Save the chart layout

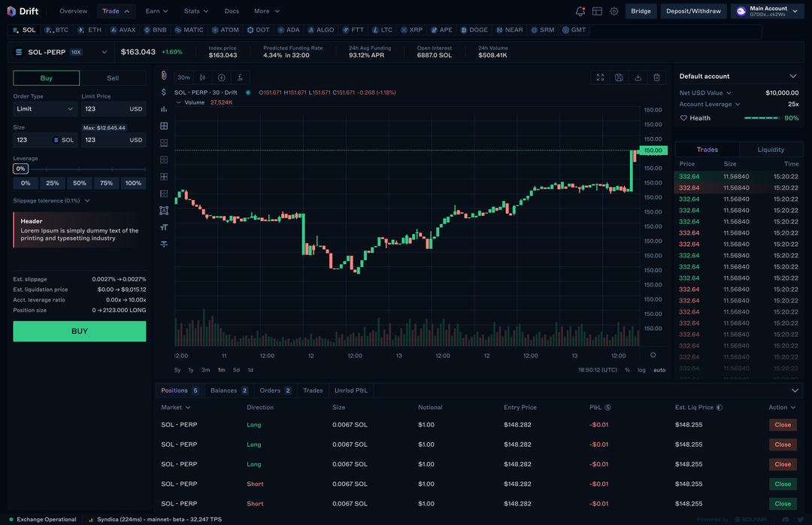click(619, 77)
